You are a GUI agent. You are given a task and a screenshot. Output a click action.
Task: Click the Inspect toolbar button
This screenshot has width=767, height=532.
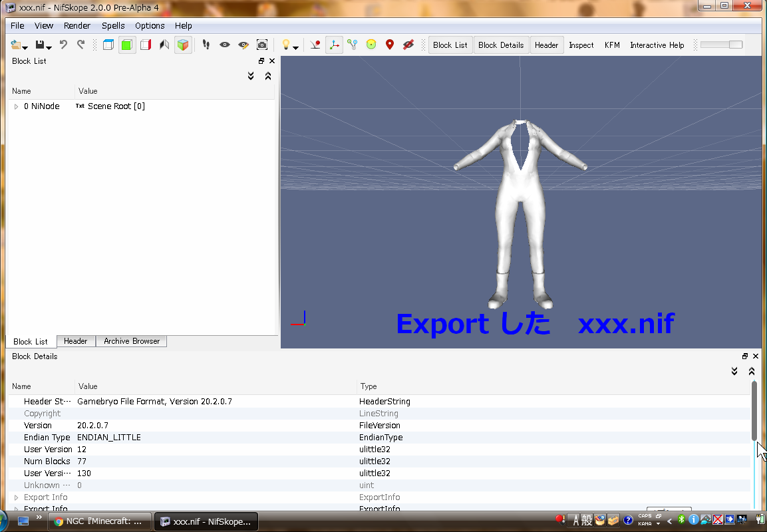click(581, 45)
